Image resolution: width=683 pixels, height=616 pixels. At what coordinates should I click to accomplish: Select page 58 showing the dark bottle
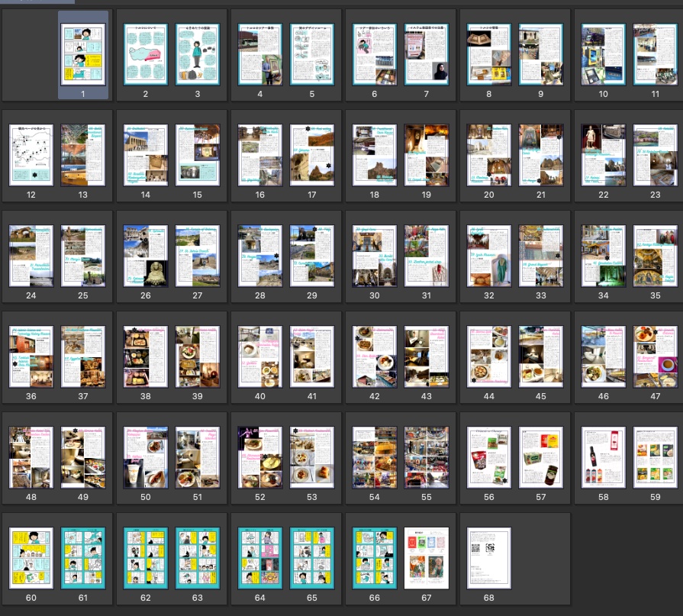(604, 457)
